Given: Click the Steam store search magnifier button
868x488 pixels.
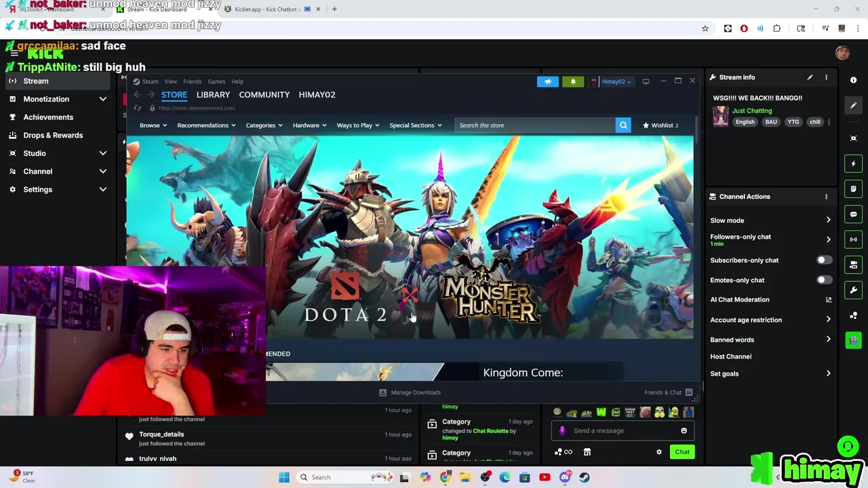Looking at the screenshot, I should tap(623, 125).
